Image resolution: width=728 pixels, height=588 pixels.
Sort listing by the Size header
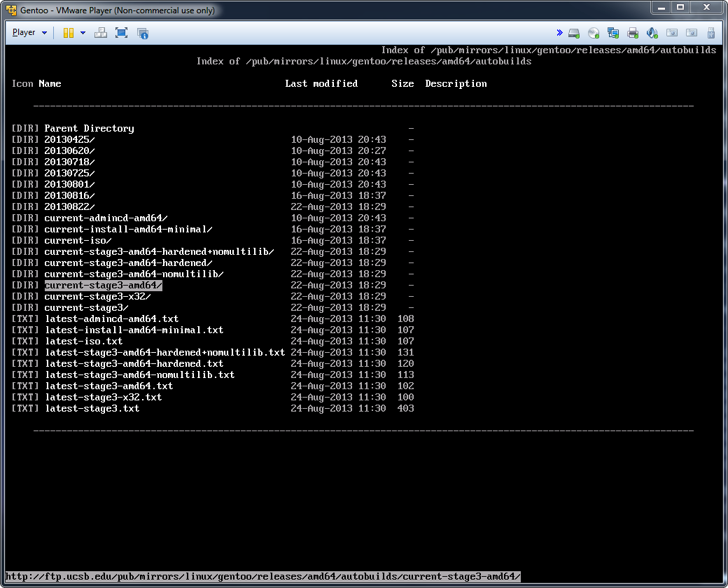402,83
